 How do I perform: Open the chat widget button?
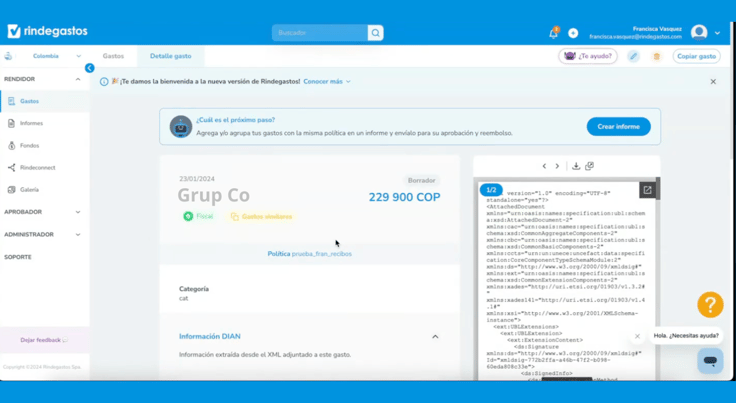710,361
